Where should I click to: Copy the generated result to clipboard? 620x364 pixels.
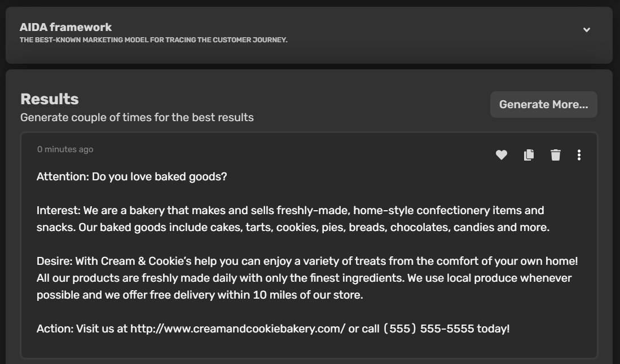pos(529,155)
